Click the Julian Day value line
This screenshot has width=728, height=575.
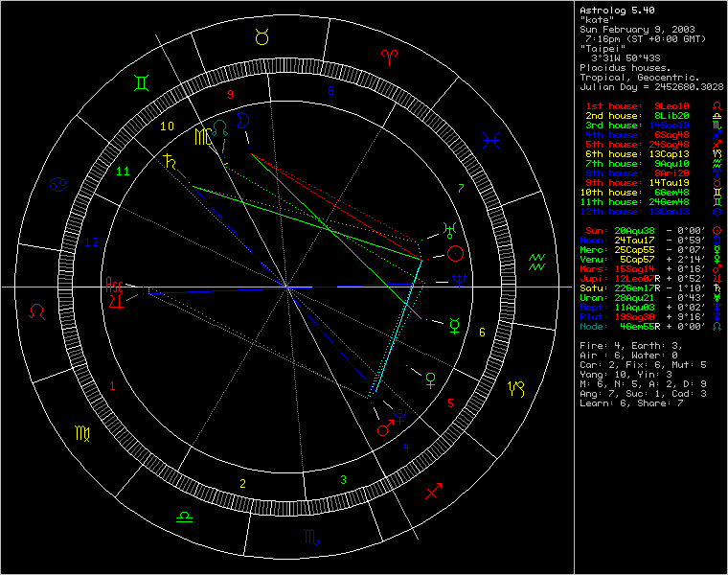(x=651, y=86)
